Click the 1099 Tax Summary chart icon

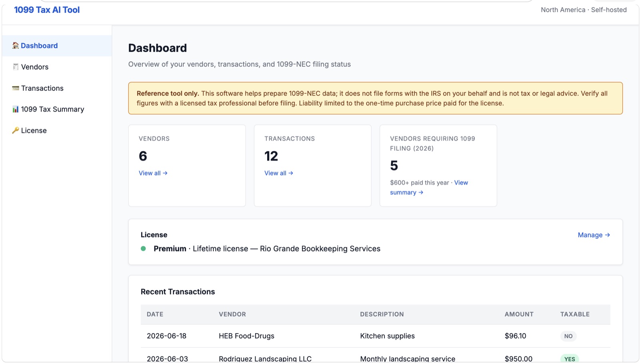point(16,109)
